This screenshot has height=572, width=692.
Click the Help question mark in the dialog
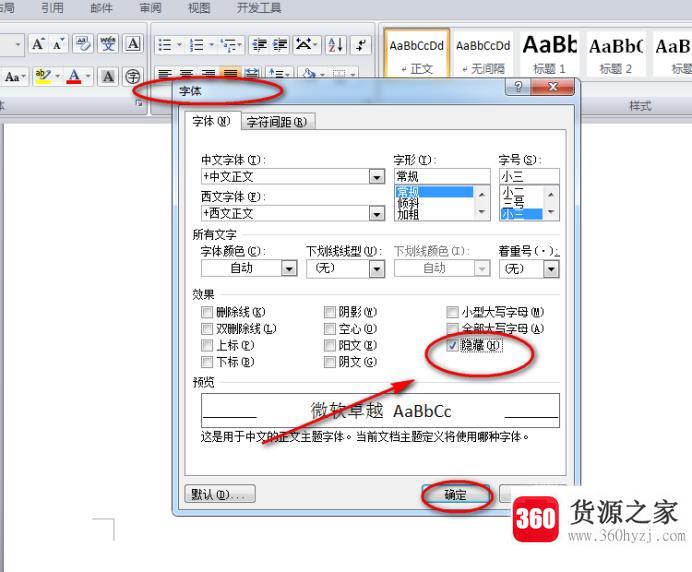tap(519, 87)
